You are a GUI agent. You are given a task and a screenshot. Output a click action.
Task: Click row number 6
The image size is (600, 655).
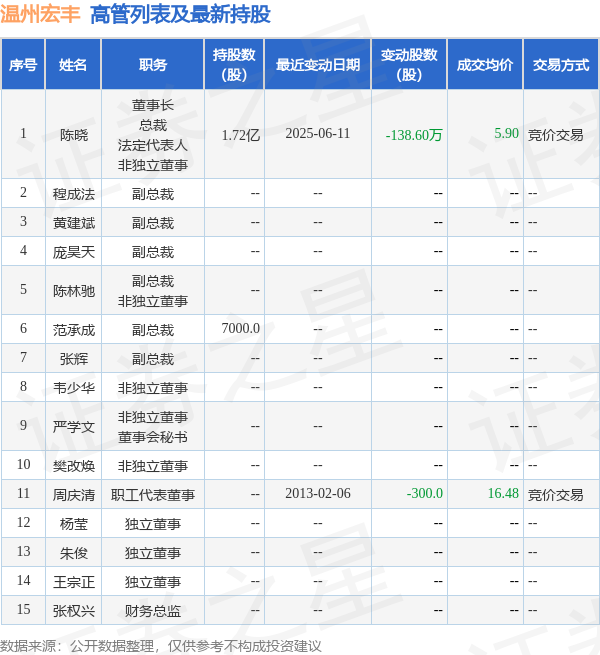(x=23, y=328)
